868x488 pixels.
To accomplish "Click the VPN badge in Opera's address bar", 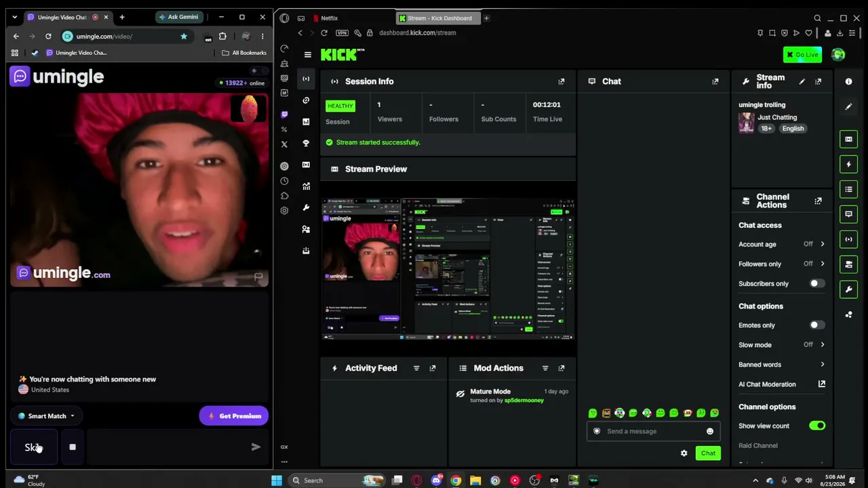I will (342, 33).
